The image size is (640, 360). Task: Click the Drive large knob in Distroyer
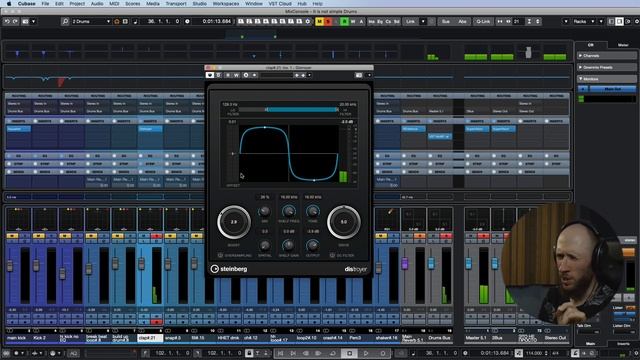[344, 222]
